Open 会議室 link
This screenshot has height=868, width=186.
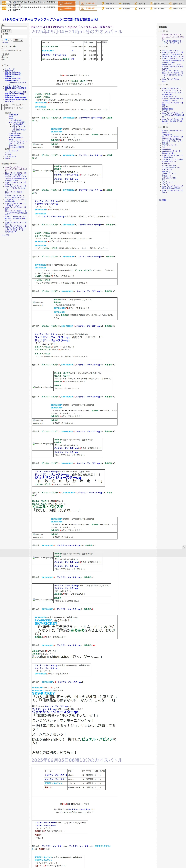tap(11, 119)
